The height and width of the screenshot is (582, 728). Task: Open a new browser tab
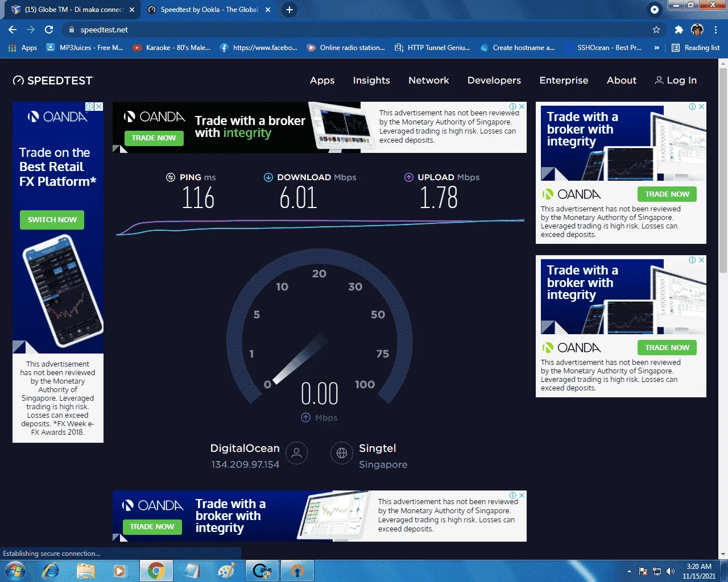(x=289, y=10)
